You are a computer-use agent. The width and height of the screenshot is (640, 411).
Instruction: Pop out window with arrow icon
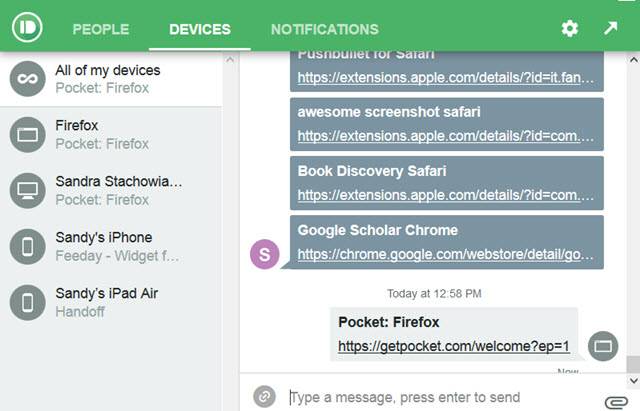coord(611,29)
